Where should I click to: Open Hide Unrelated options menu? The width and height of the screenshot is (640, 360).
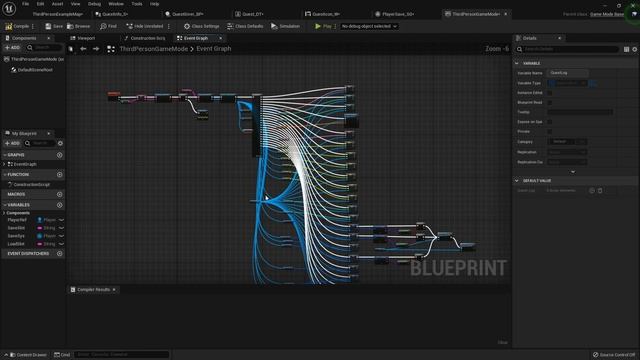coord(169,26)
